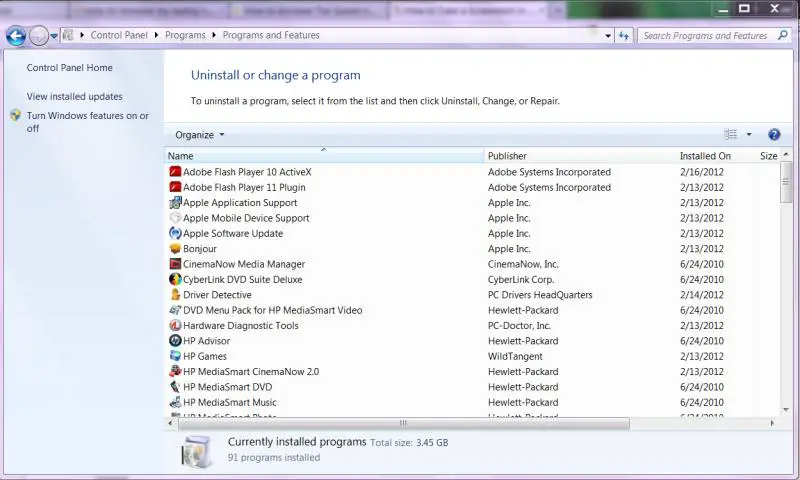Click the DVD Menu Pack program icon
Image resolution: width=800 pixels, height=480 pixels.
(x=175, y=310)
